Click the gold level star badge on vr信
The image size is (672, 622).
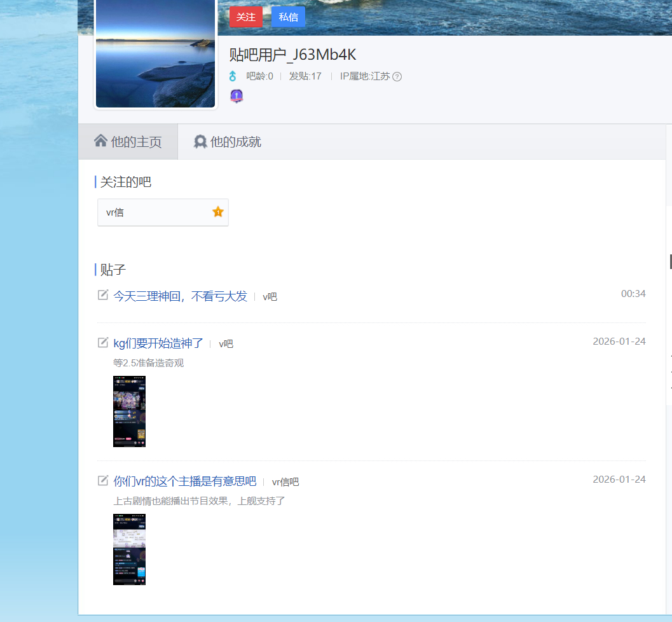218,212
